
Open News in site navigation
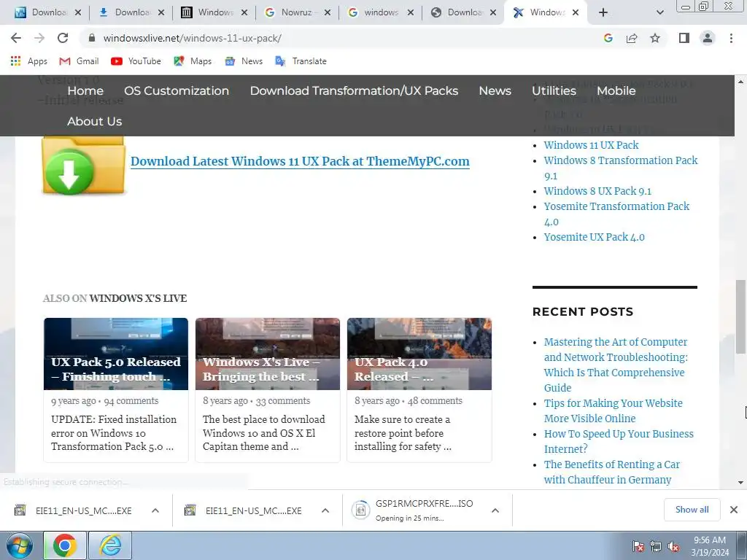point(495,90)
